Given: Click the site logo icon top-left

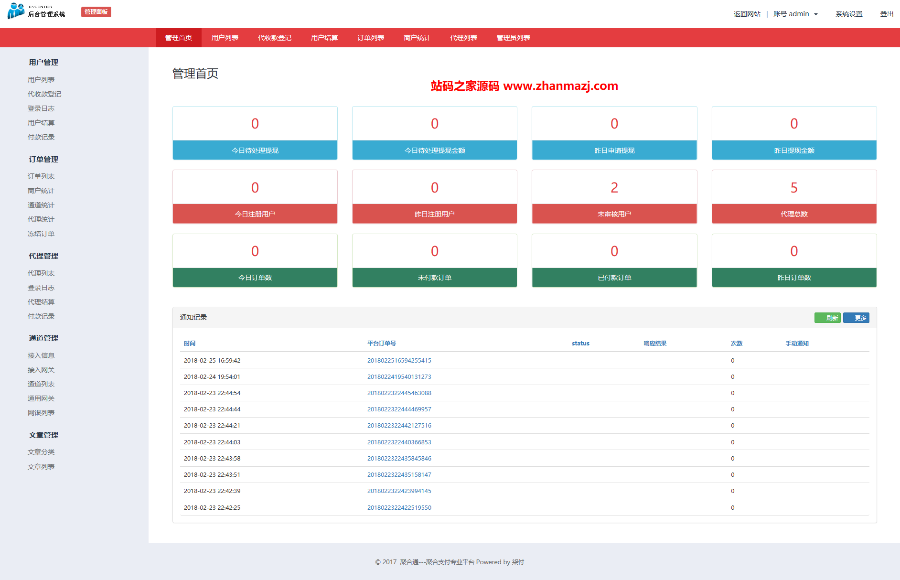Looking at the screenshot, I should coord(14,11).
